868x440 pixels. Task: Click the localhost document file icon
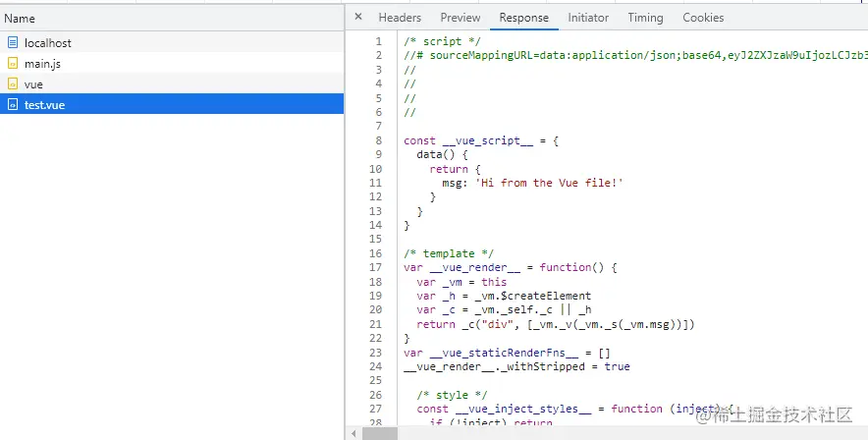point(13,42)
